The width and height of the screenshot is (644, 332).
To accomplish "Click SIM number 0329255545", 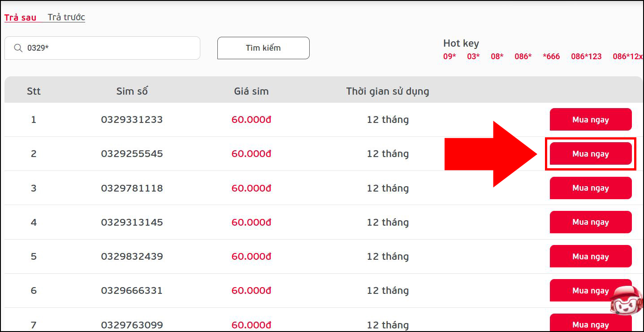I will pos(132,154).
